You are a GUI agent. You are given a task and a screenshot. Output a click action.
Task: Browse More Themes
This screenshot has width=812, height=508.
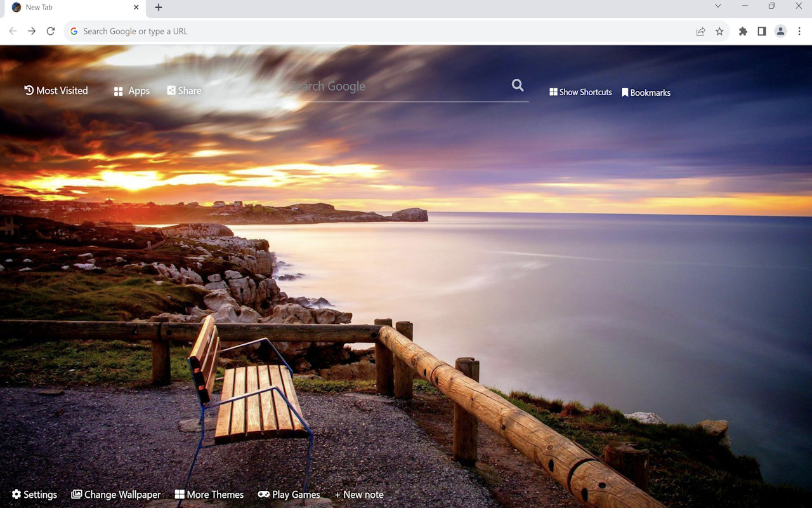tap(209, 493)
